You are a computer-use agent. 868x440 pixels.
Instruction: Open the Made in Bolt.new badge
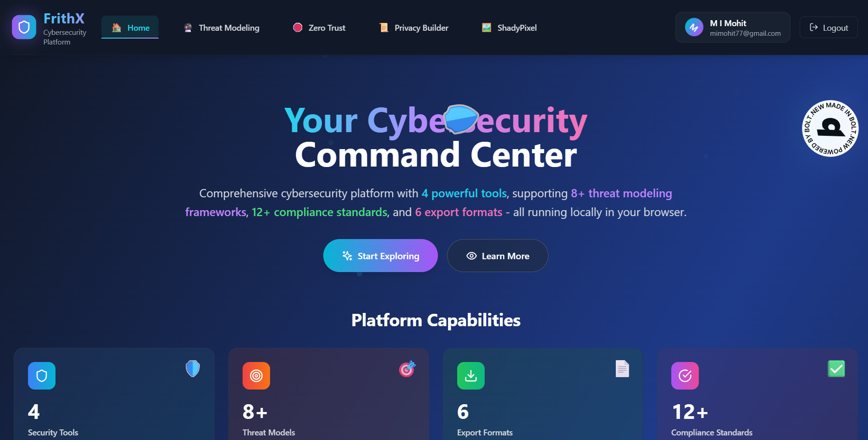pyautogui.click(x=830, y=128)
